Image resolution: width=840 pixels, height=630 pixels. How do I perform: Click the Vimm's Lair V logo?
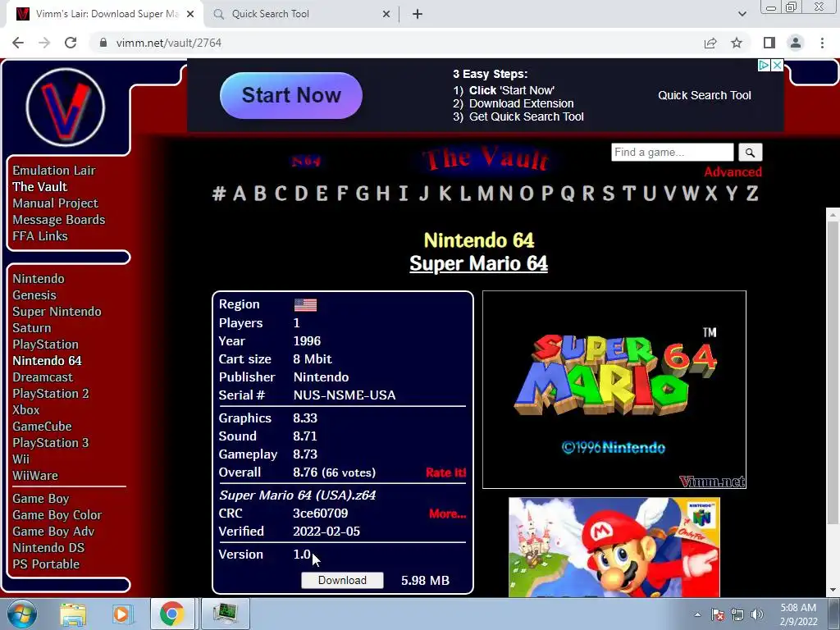pos(66,107)
